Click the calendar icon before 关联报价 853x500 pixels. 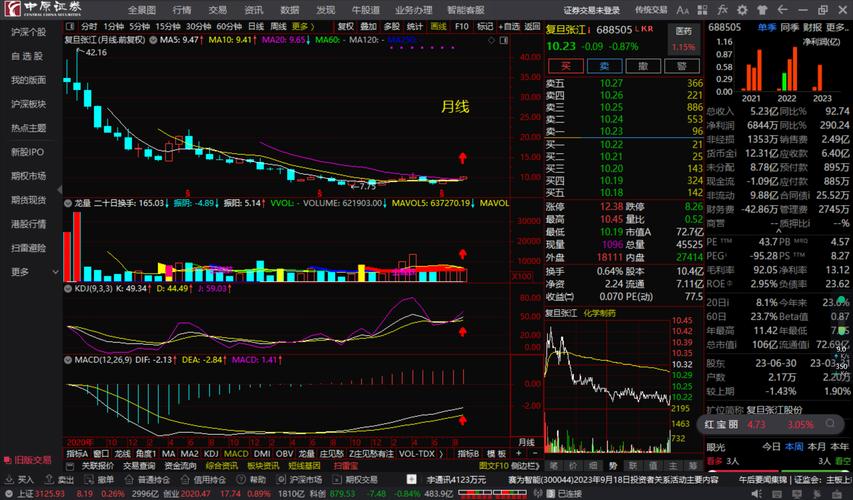[x=70, y=466]
